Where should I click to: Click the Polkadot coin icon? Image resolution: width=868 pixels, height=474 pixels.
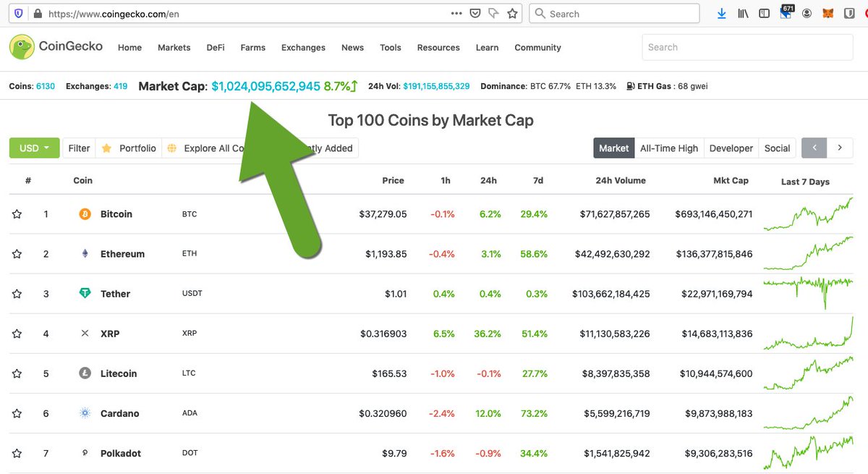pyautogui.click(x=85, y=453)
